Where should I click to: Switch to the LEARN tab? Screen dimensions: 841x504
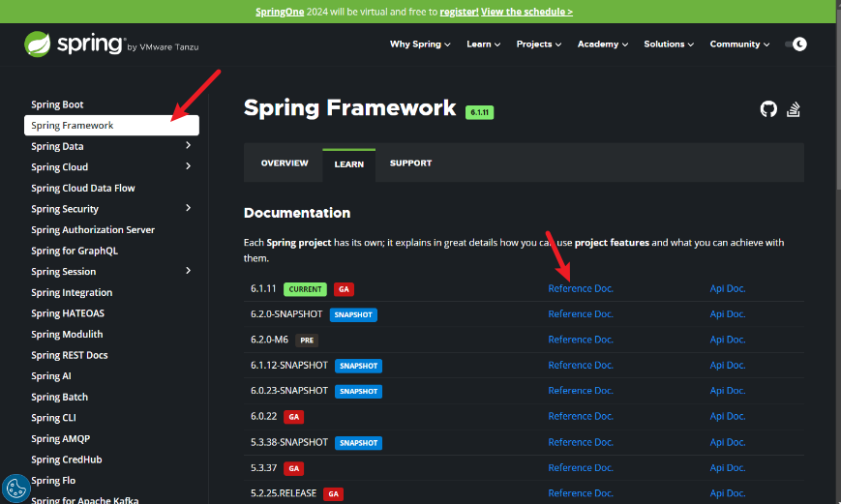[x=349, y=164]
